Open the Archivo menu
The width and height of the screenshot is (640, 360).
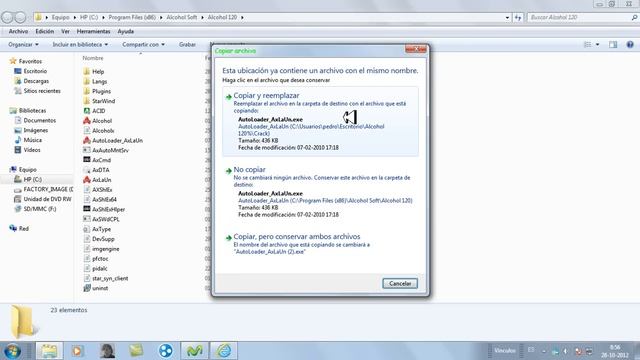[x=18, y=31]
